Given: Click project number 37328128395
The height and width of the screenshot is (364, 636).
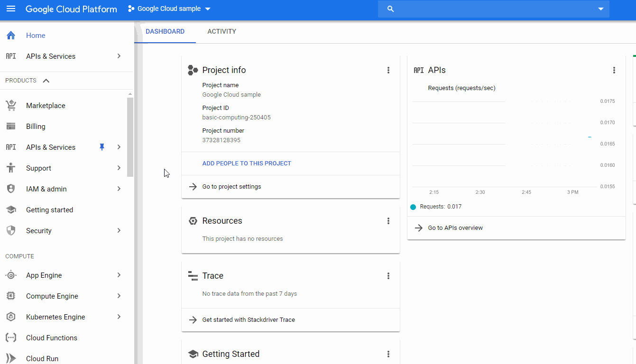Looking at the screenshot, I should tap(221, 140).
